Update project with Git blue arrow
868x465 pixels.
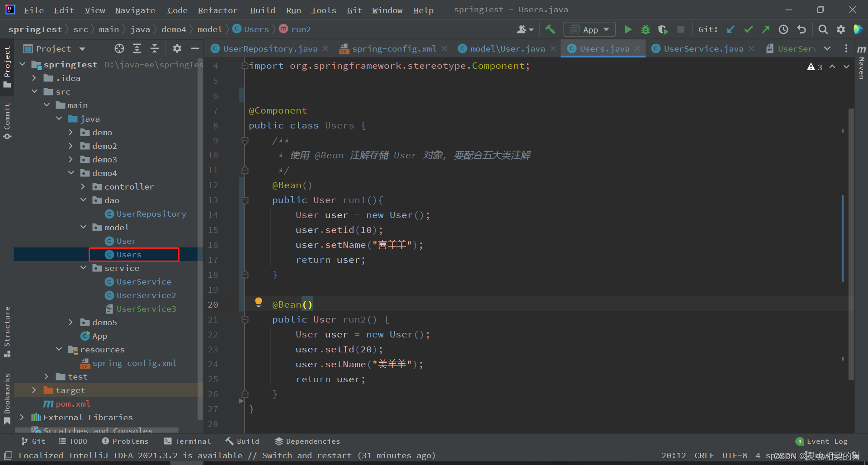click(x=731, y=29)
